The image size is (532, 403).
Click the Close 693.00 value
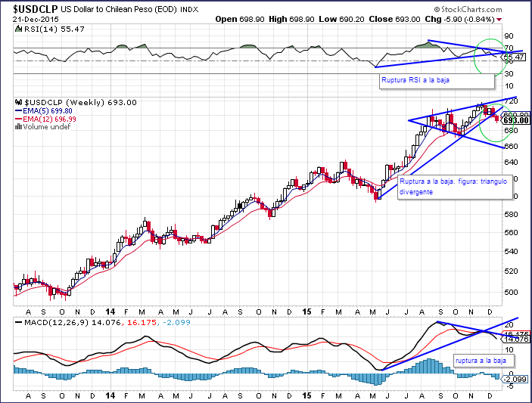394,20
